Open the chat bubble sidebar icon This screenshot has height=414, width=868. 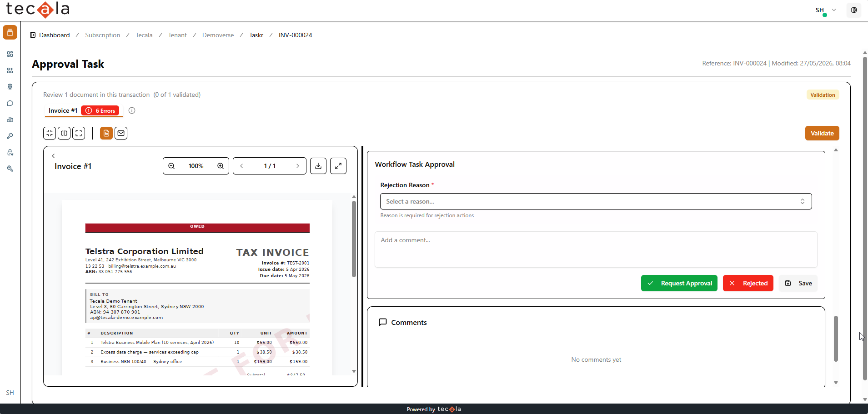click(10, 103)
